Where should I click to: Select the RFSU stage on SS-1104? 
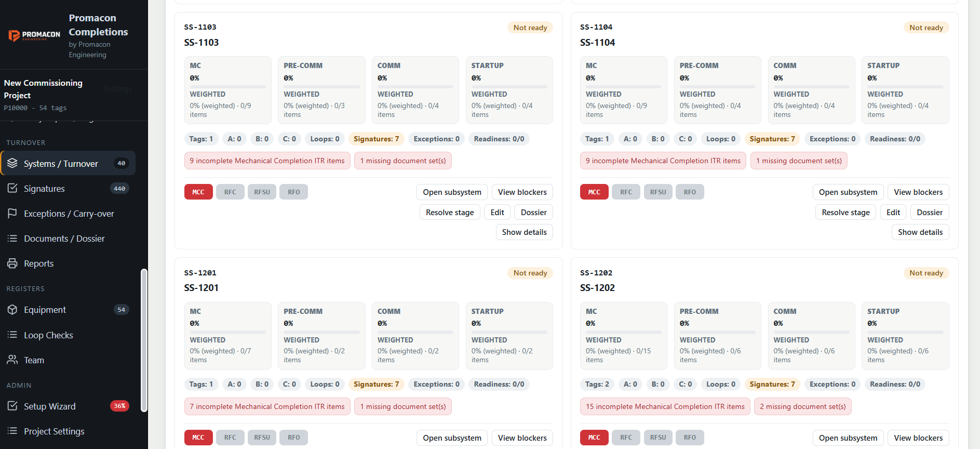658,192
